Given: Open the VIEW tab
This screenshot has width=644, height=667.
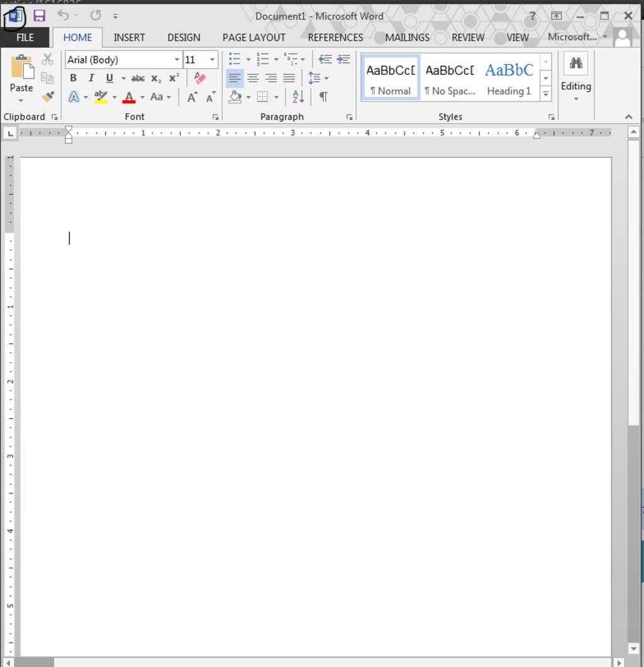Looking at the screenshot, I should (517, 38).
